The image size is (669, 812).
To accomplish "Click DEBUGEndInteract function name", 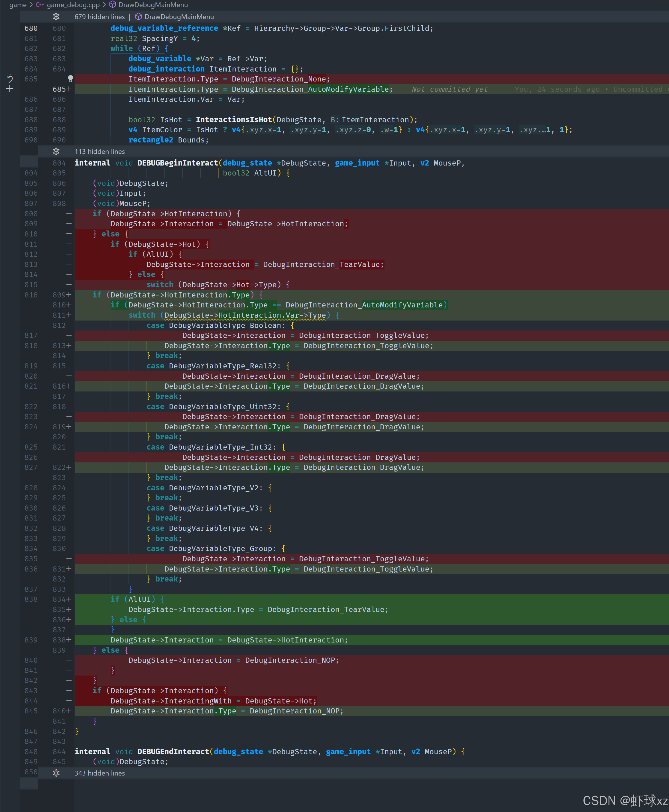I will 173,751.
